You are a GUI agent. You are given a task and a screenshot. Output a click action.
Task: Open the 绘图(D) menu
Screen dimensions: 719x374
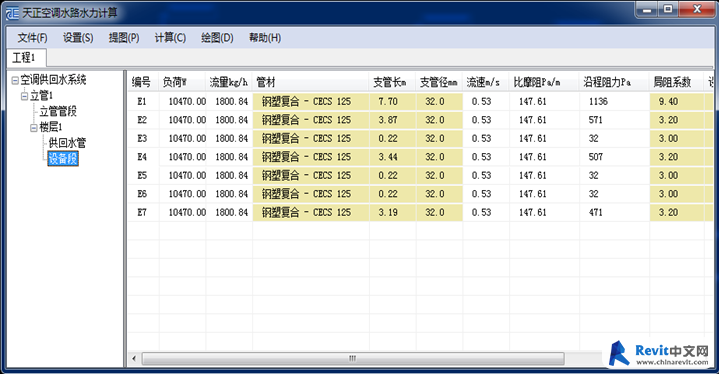coord(217,38)
